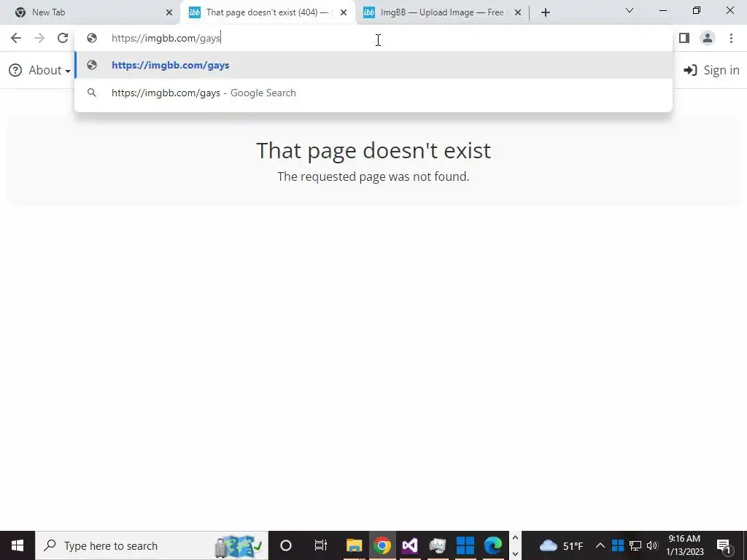Reload the page with refresh icon

coord(63,38)
